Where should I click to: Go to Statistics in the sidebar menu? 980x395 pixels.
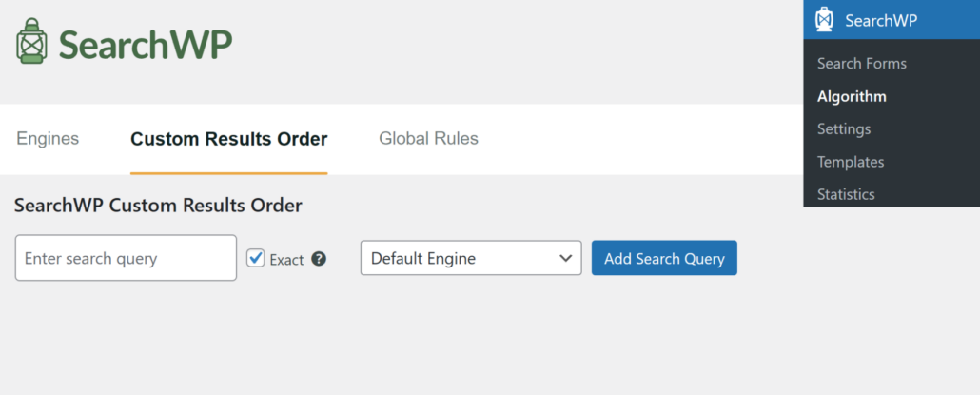tap(846, 194)
